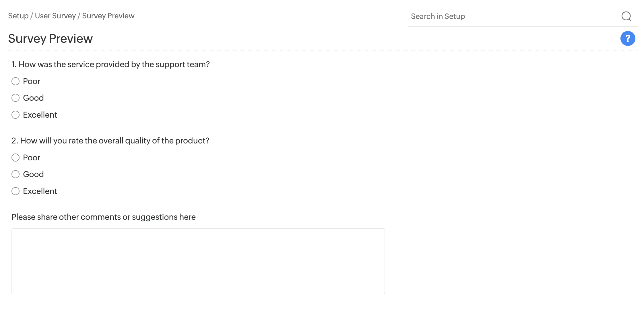Viewport: 644px width, 311px height.
Task: Focus the Search in Setup field
Action: [x=511, y=16]
